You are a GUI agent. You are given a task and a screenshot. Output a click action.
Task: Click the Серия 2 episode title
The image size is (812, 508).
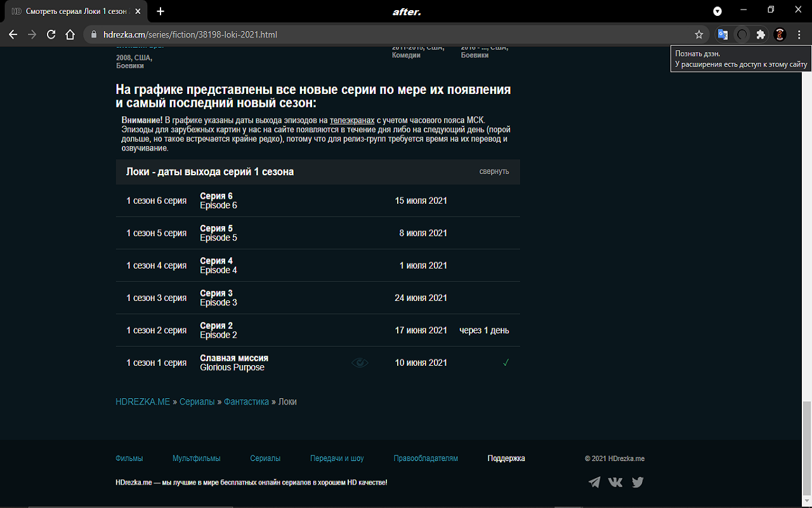tap(216, 326)
